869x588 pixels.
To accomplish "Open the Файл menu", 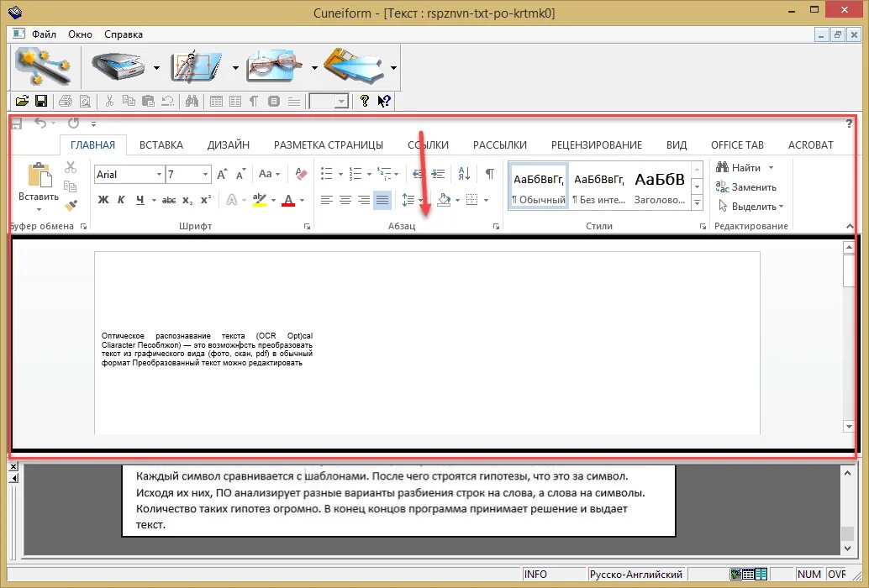I will click(x=44, y=34).
